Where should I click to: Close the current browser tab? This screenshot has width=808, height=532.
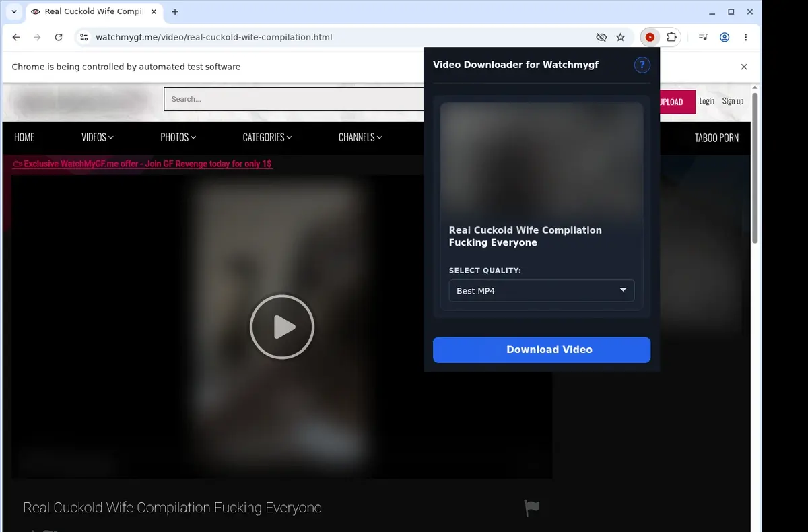pyautogui.click(x=154, y=12)
